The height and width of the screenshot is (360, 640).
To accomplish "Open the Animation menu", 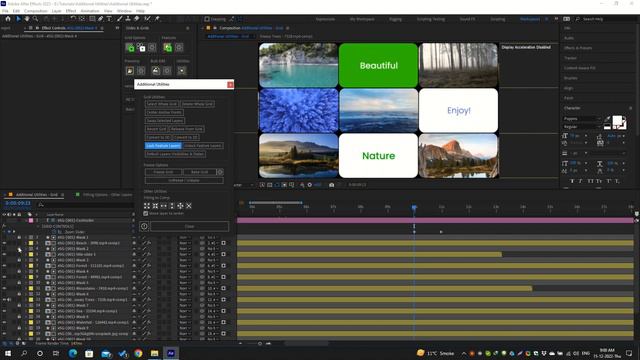I will 90,11.
